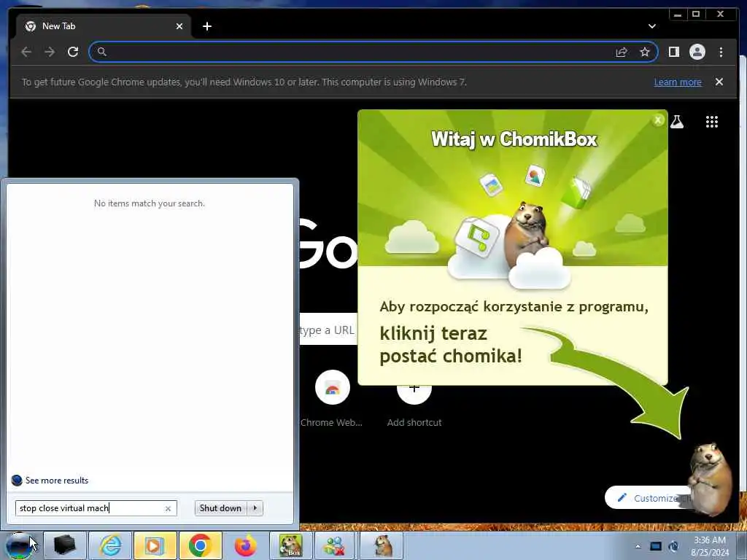Click the ChomikBox hamster character
This screenshot has height=560, width=747.
[711, 478]
